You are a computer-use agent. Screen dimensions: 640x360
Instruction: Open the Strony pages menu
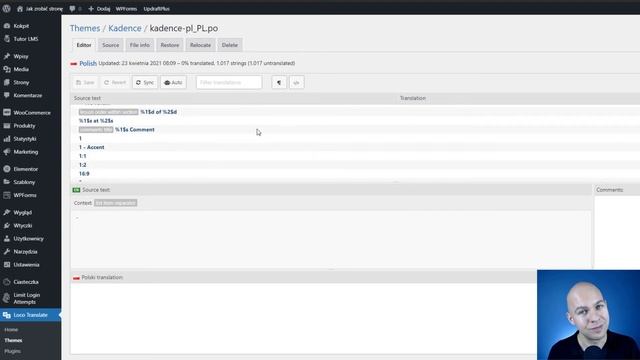[21, 82]
